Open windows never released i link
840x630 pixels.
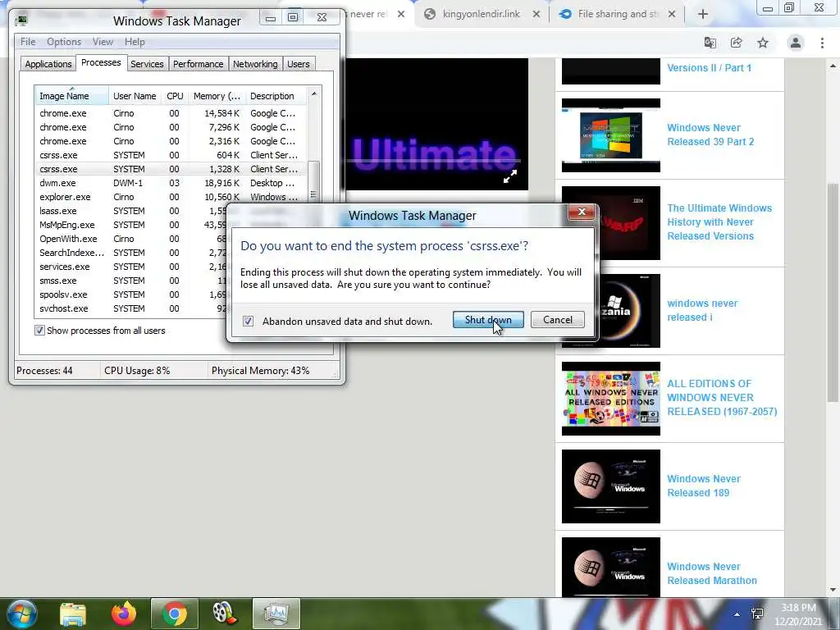pyautogui.click(x=702, y=310)
